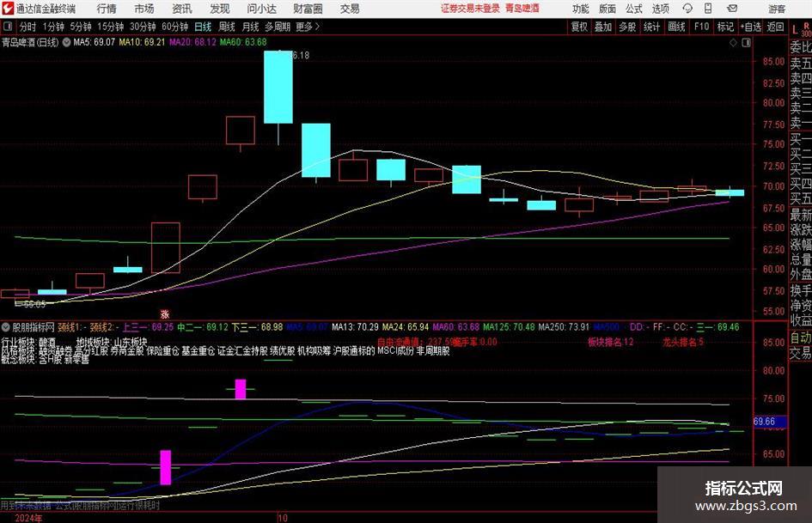Open the 资讯 menu
The height and width of the screenshot is (523, 812).
(x=182, y=9)
